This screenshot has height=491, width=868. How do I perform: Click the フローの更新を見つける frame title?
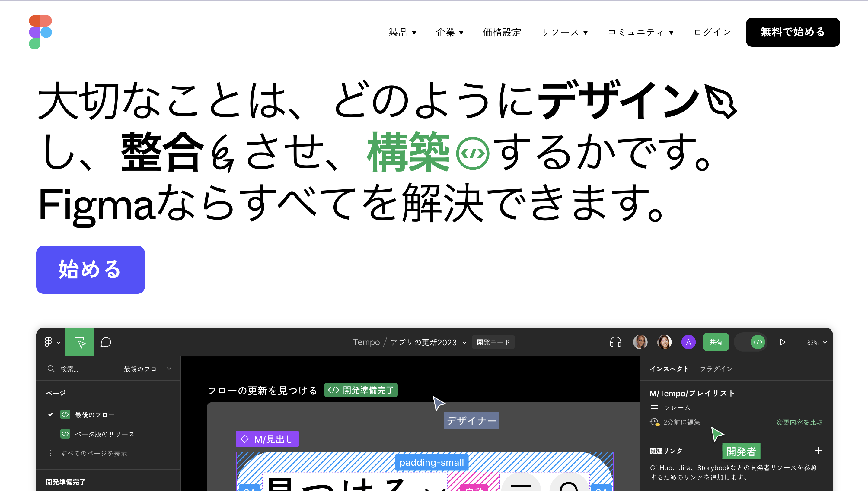click(263, 391)
